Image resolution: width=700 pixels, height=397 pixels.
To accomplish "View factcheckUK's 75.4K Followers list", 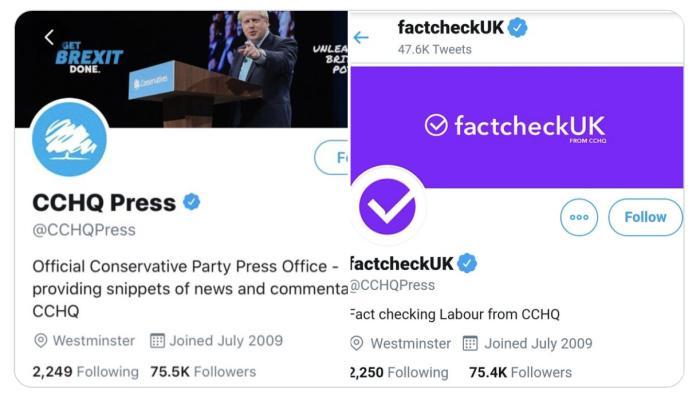I will 521,372.
